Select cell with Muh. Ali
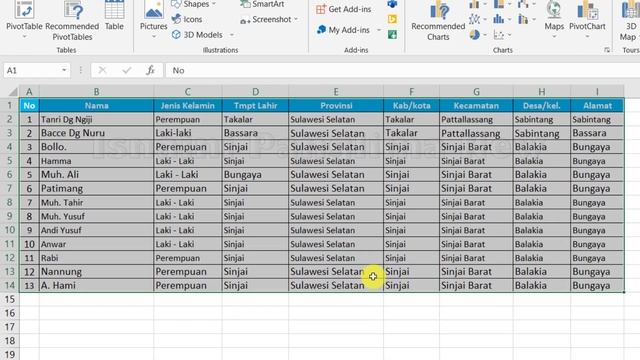This screenshot has height=360, width=640. (x=96, y=175)
